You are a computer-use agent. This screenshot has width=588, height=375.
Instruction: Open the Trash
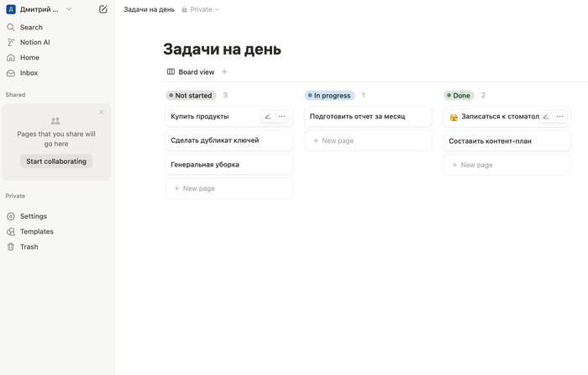[x=29, y=247]
